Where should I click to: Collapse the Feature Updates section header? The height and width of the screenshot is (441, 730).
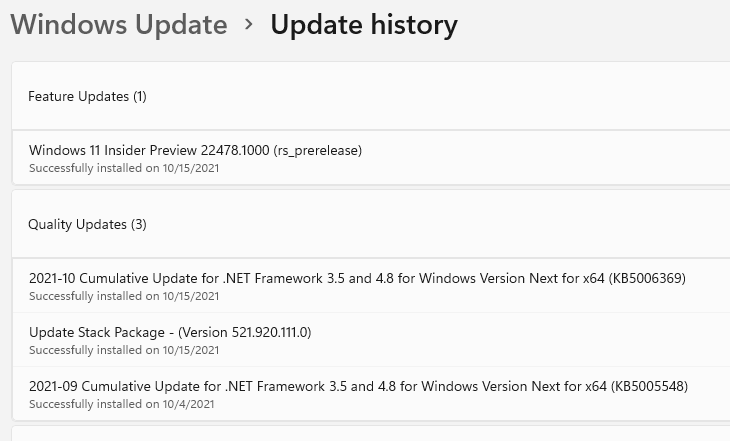pyautogui.click(x=371, y=96)
